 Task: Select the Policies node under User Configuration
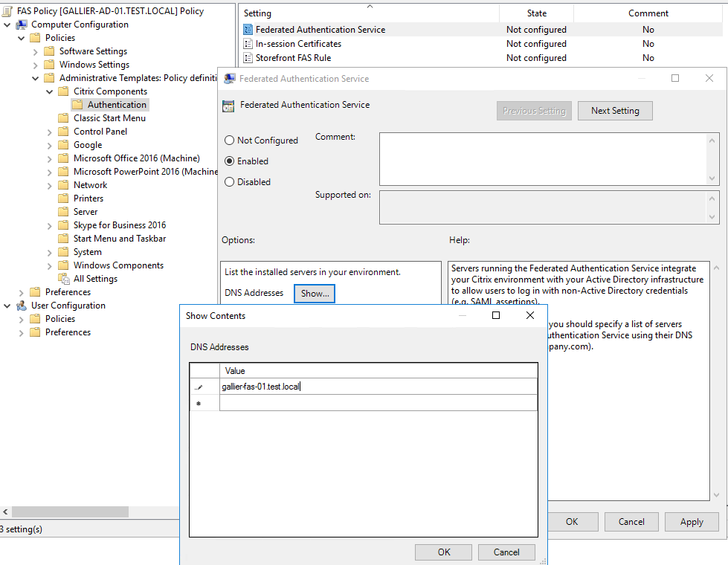pos(60,319)
